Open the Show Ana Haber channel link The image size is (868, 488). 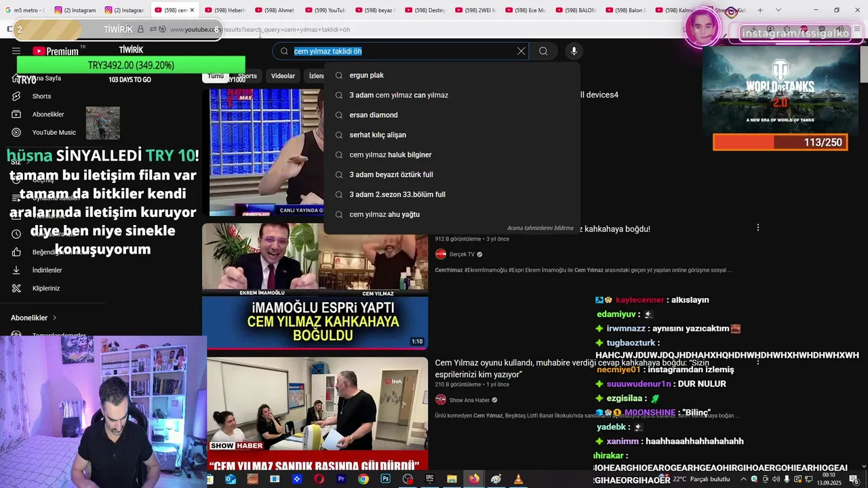pos(469,400)
